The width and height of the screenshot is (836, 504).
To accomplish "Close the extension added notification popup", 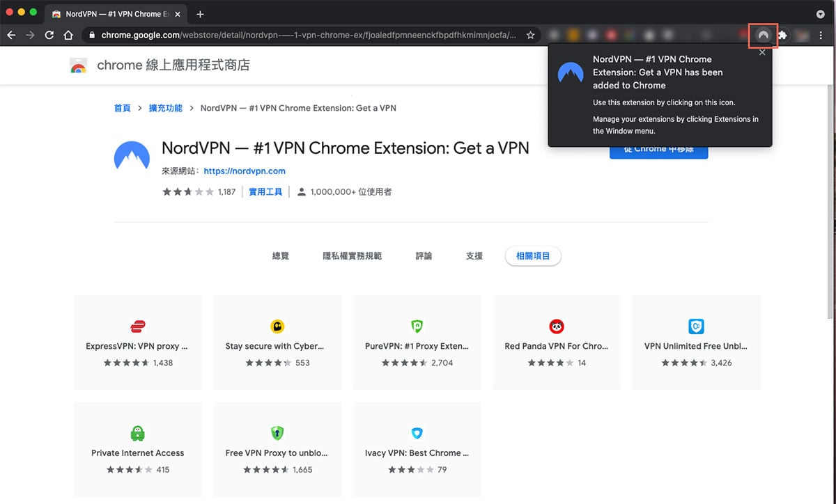I will point(762,53).
